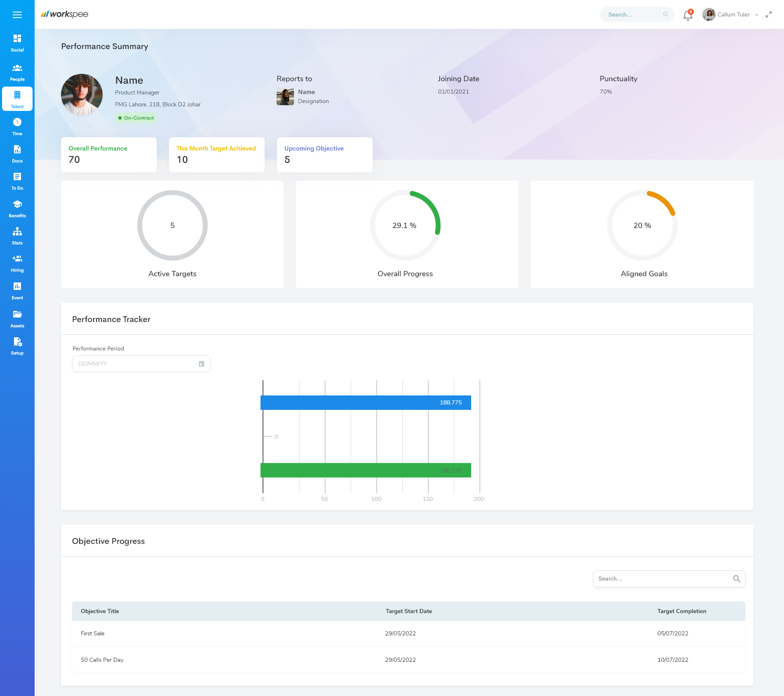The width and height of the screenshot is (784, 696).
Task: Open the Time tracking section
Action: (17, 125)
